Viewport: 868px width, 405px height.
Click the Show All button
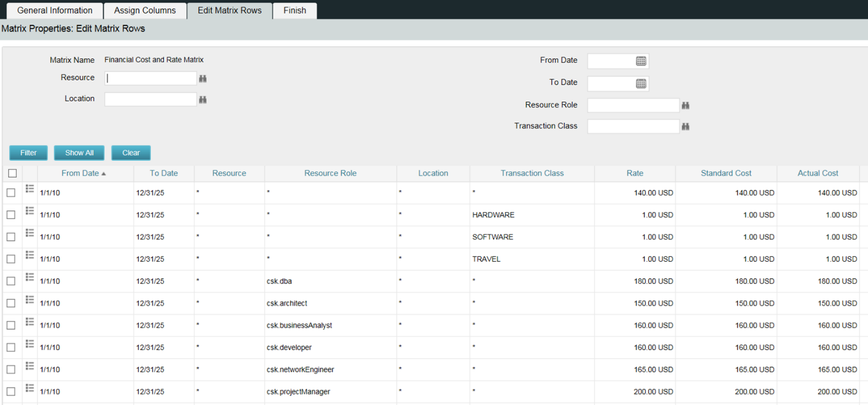point(79,153)
